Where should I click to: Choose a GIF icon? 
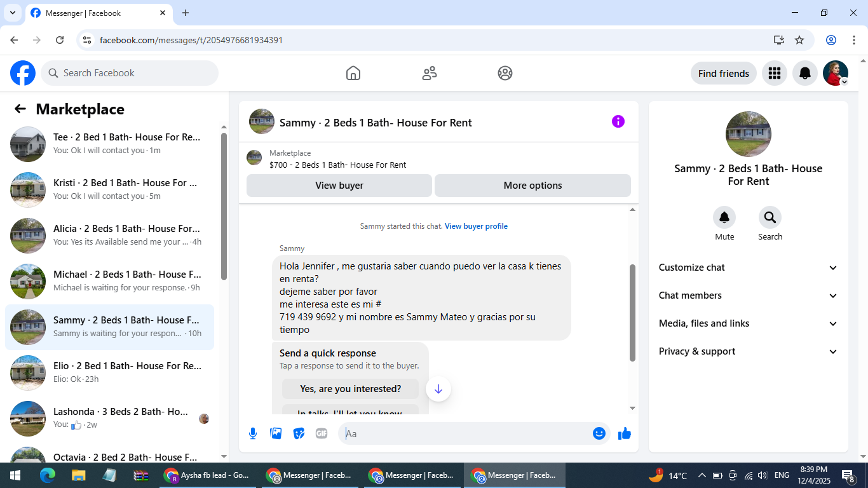(322, 433)
